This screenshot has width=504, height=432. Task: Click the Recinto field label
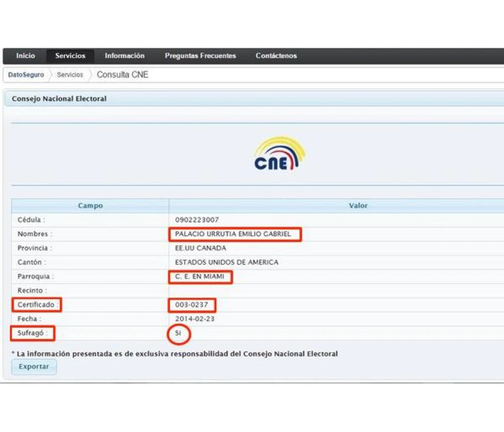(x=32, y=291)
